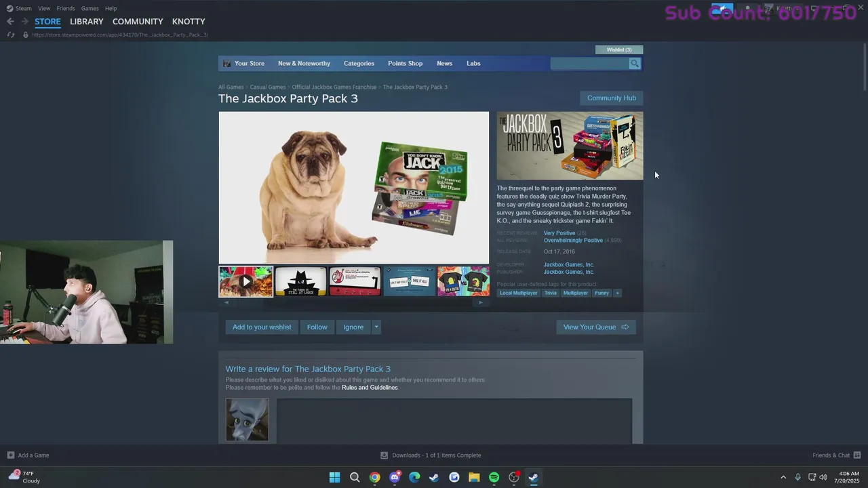Click Add to your wishlist
Image resolution: width=868 pixels, height=488 pixels.
tap(262, 327)
